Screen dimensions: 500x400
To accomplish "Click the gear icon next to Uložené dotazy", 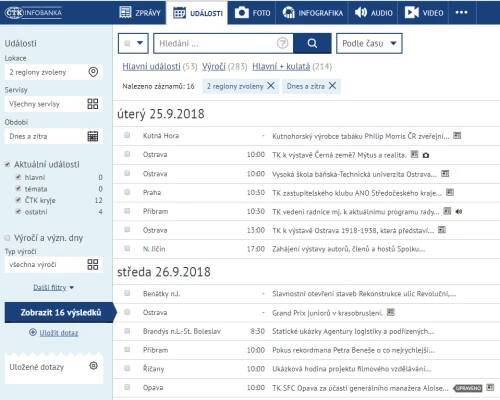I will (x=94, y=366).
